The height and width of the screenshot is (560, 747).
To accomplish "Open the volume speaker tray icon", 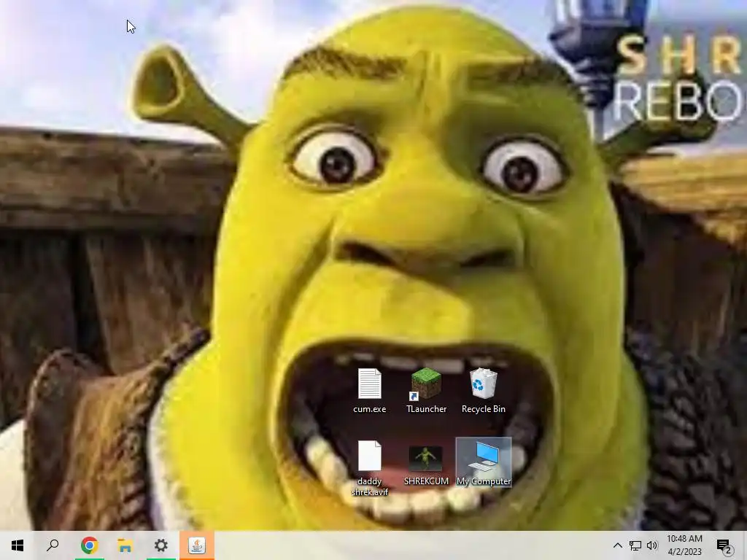I will 652,545.
